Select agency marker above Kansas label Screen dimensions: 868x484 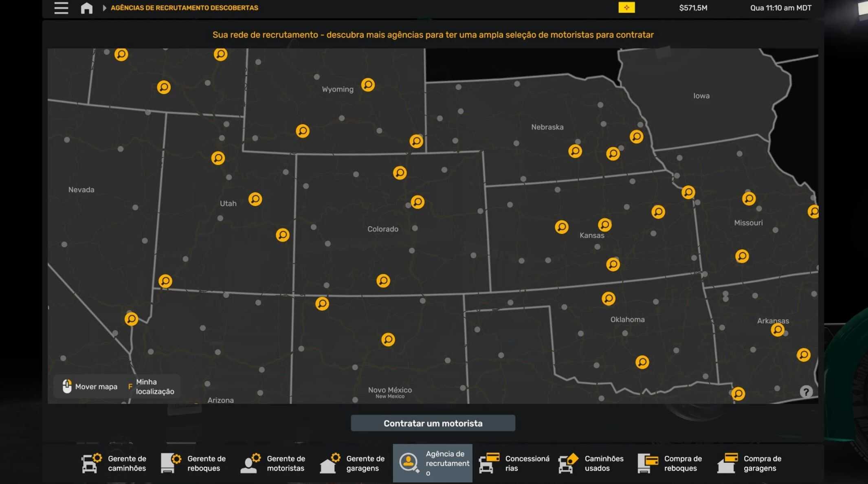604,224
